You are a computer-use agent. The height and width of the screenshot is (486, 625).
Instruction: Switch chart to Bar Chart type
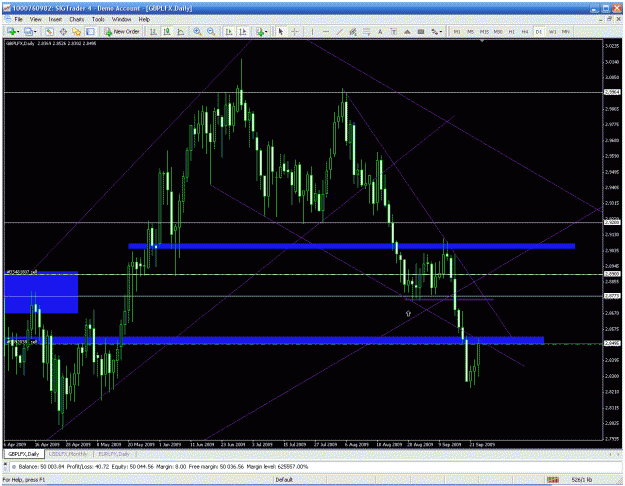click(153, 31)
